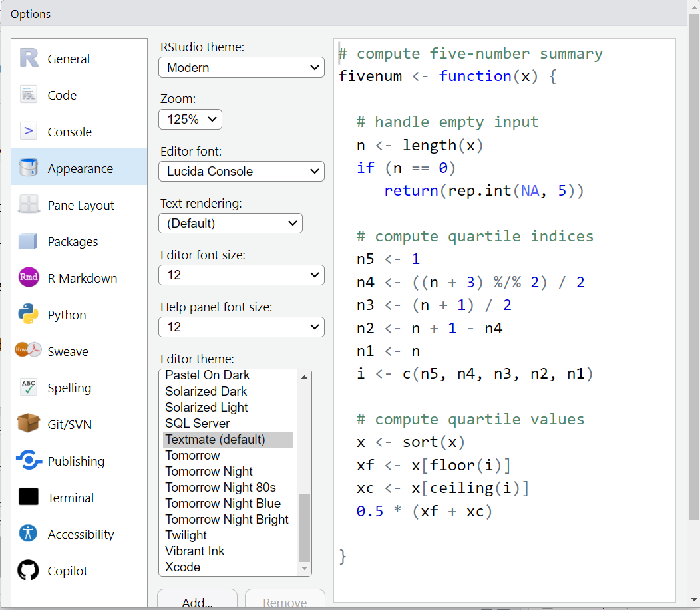
Task: Expand the Editor font dropdown
Action: click(241, 171)
